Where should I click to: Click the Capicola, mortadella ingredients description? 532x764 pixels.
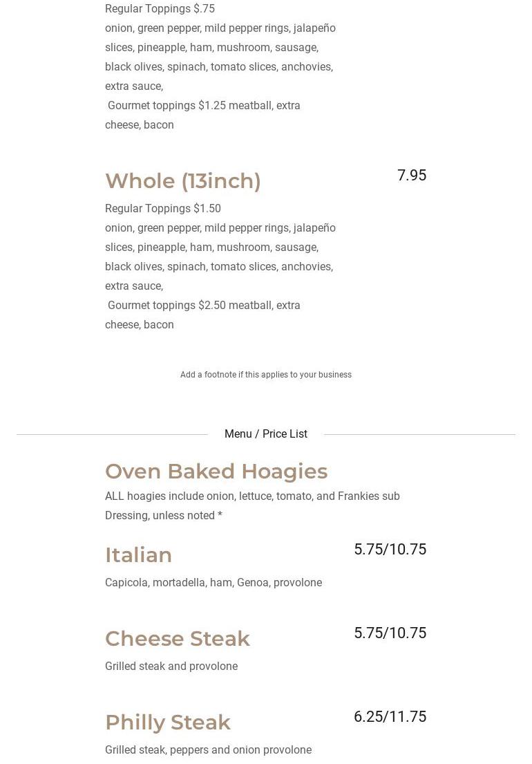(213, 583)
